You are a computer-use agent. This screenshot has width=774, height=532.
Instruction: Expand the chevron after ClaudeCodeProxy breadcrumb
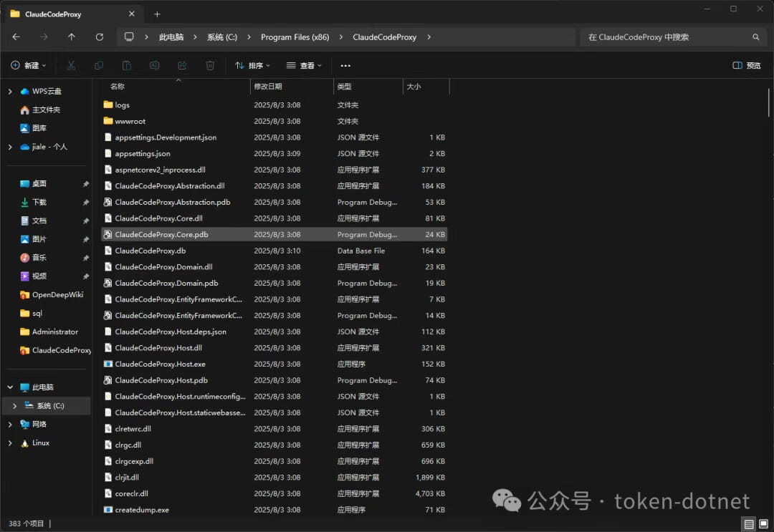429,37
